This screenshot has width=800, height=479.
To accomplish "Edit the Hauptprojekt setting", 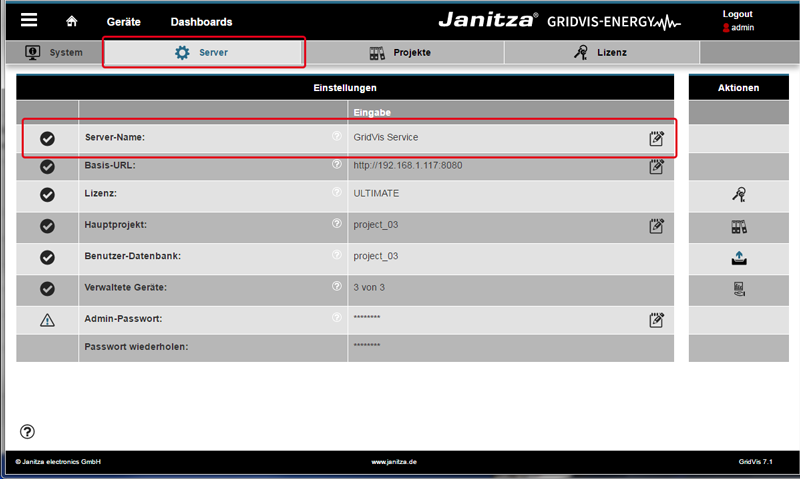I will [x=656, y=227].
